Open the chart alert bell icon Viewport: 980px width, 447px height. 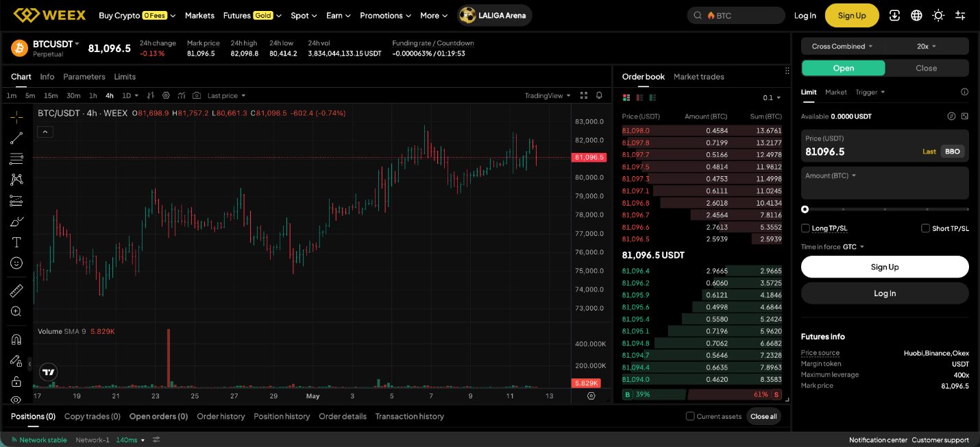point(599,95)
